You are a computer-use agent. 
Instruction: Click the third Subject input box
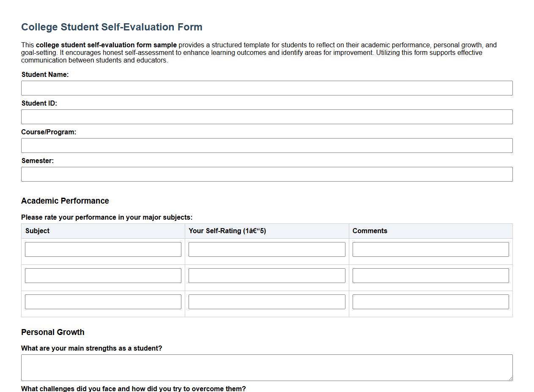(103, 302)
